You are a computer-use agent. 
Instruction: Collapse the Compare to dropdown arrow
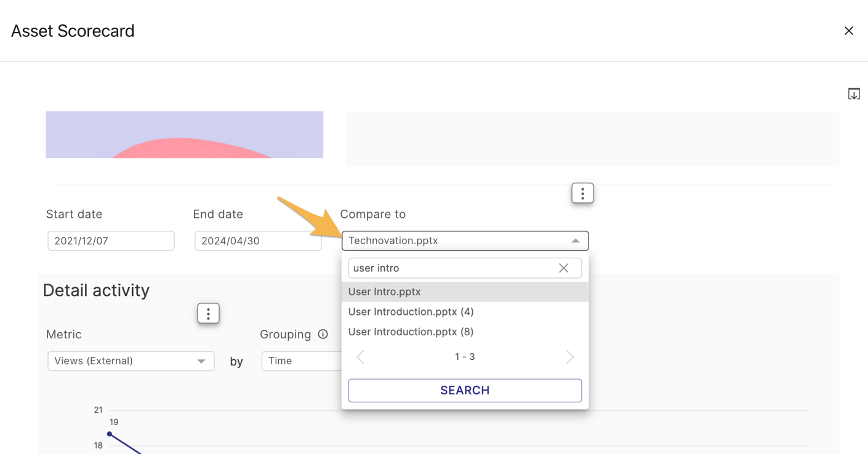coord(575,241)
